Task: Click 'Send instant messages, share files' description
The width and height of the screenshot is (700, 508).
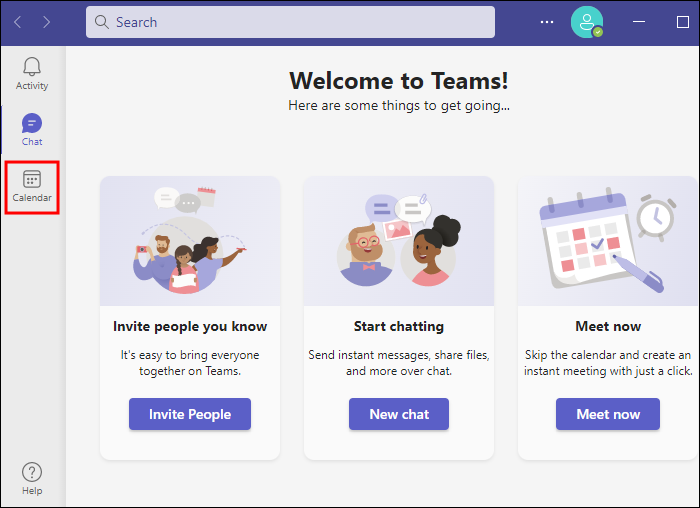Action: click(x=399, y=363)
